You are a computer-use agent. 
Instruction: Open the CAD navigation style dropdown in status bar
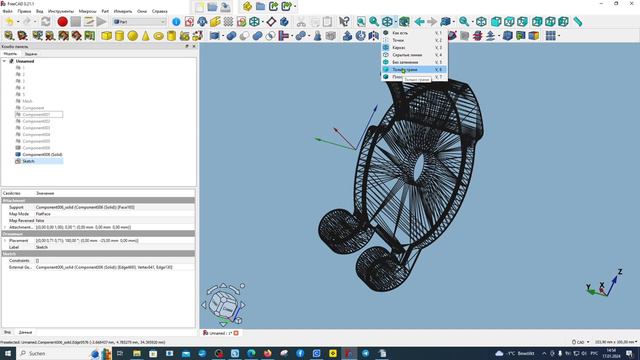(580, 342)
